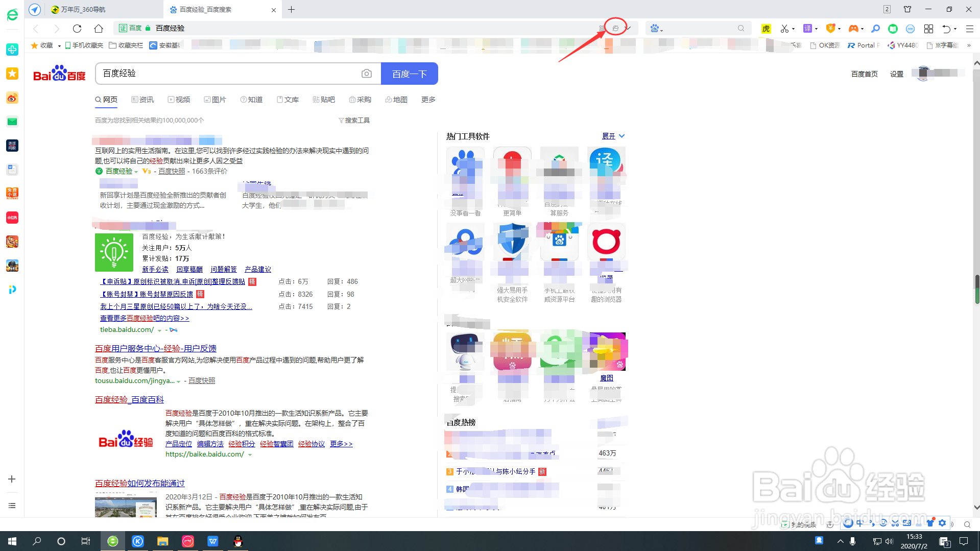Select the 图片 search tab
The width and height of the screenshot is (980, 551).
click(215, 100)
